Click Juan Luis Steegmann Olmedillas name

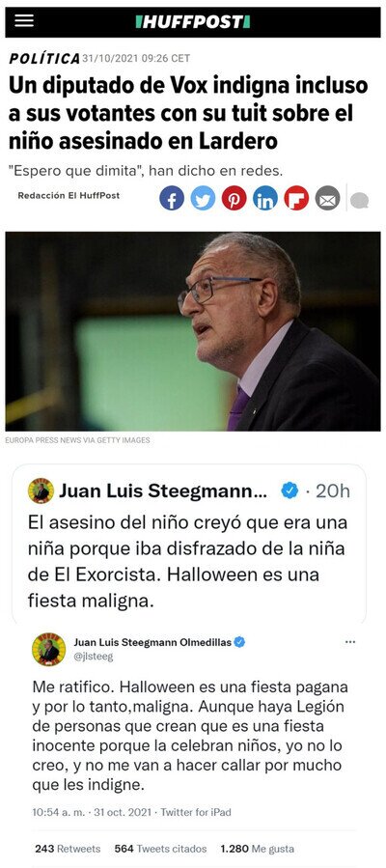click(152, 642)
